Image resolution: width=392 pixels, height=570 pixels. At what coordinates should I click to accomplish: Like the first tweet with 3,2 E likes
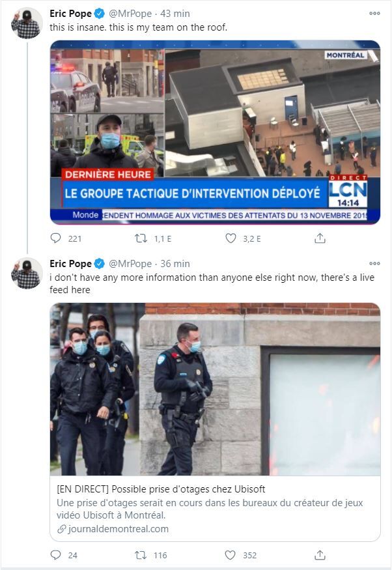tap(231, 238)
